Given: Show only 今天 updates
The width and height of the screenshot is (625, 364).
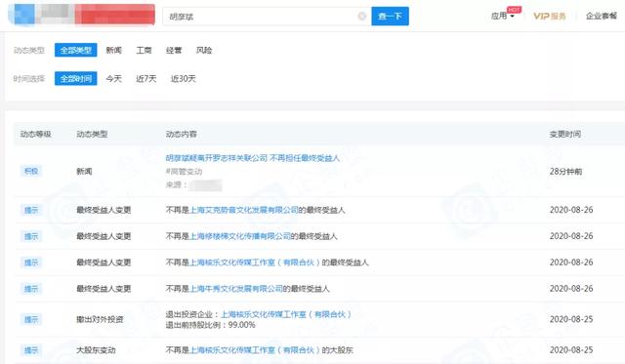Looking at the screenshot, I should [113, 78].
